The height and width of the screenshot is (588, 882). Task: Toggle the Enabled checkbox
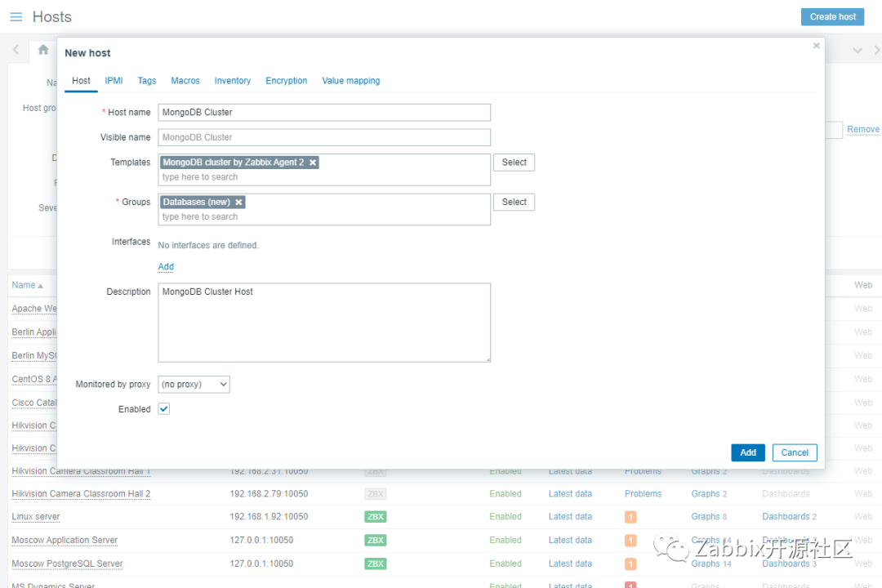(164, 409)
